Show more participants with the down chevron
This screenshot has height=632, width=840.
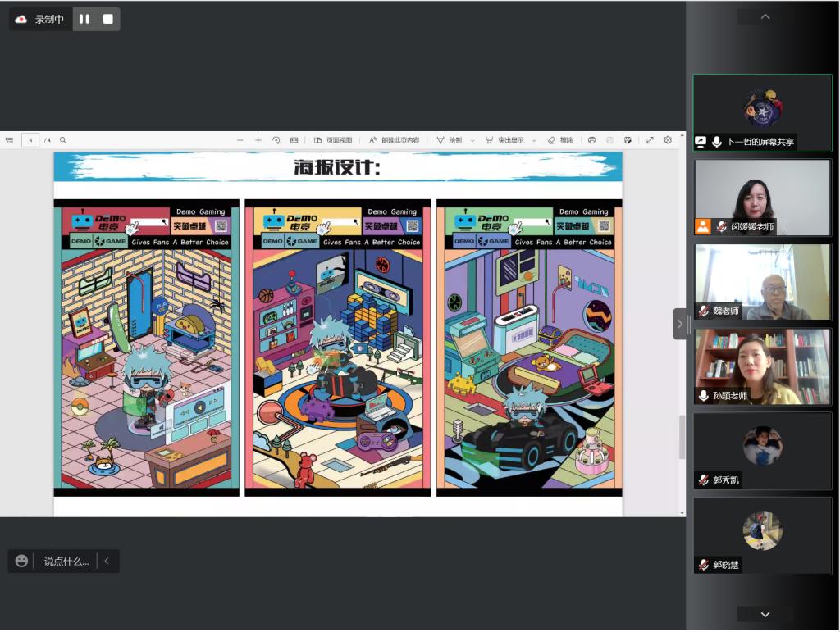765,614
